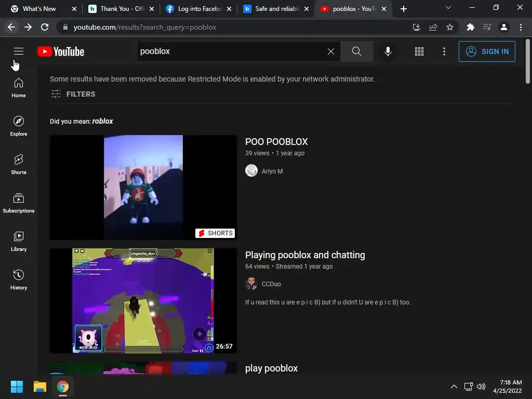Open the media control icon in Chrome

point(487,27)
